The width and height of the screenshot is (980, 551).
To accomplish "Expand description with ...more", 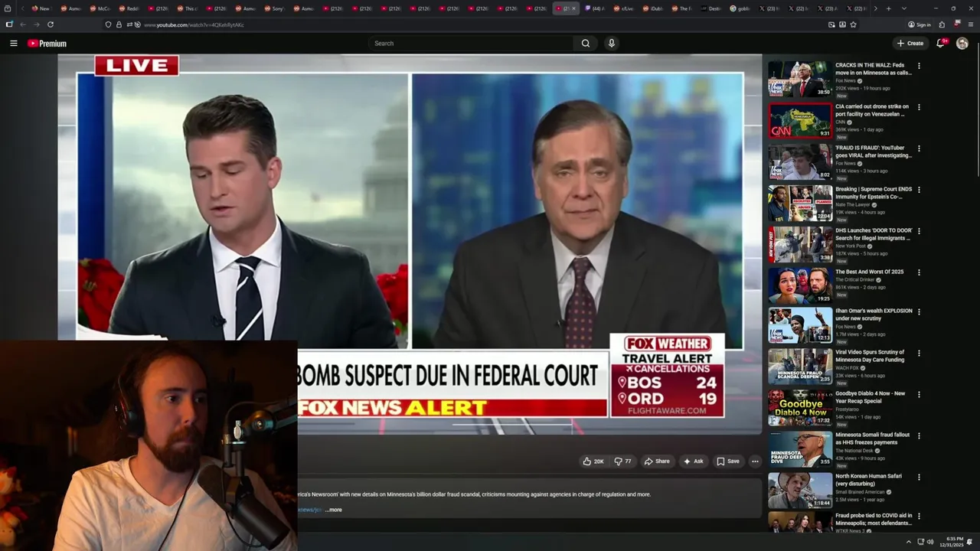I will point(334,510).
